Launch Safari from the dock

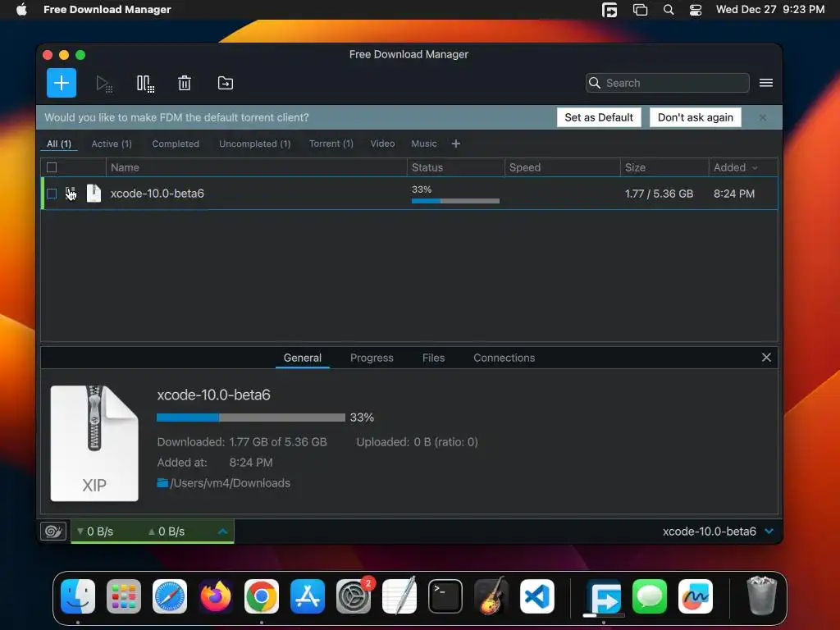tap(170, 596)
